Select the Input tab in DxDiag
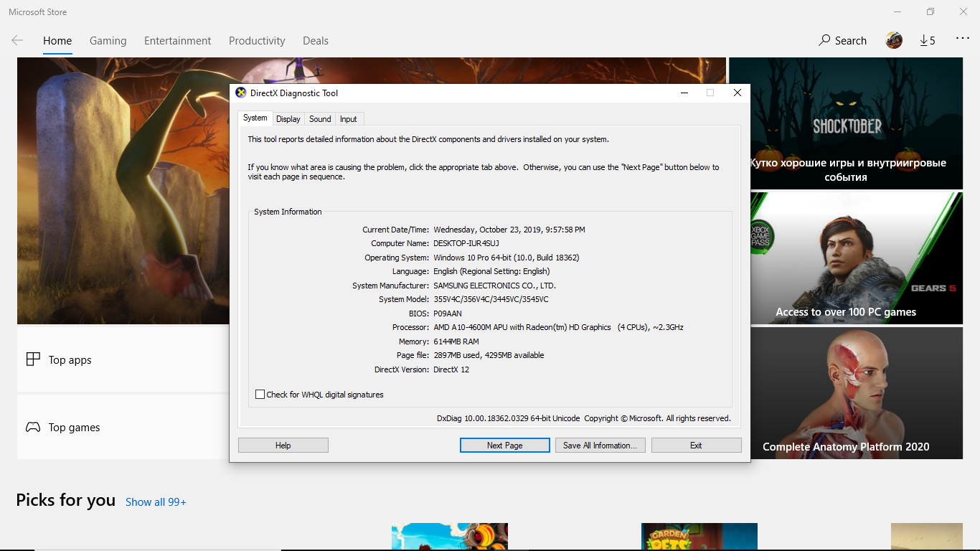The height and width of the screenshot is (551, 980). tap(349, 119)
